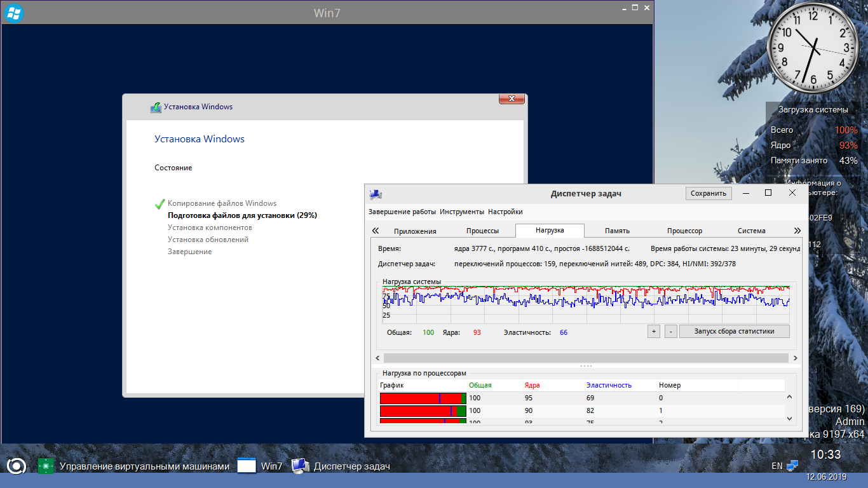The width and height of the screenshot is (868, 488).
Task: Switch to the Память tab
Action: click(x=618, y=231)
